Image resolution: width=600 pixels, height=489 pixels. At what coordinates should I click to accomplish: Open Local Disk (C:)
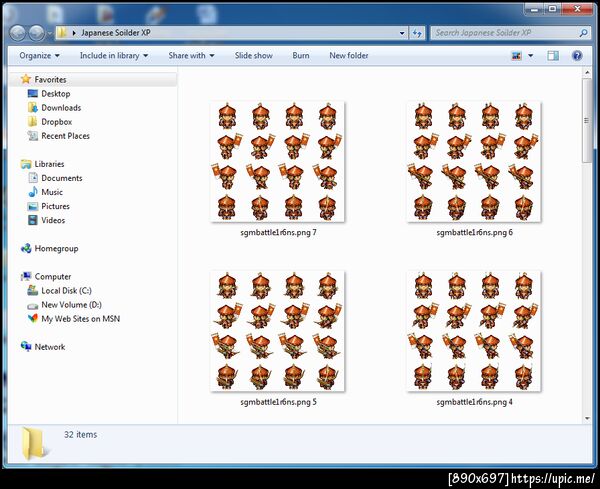[x=66, y=291]
